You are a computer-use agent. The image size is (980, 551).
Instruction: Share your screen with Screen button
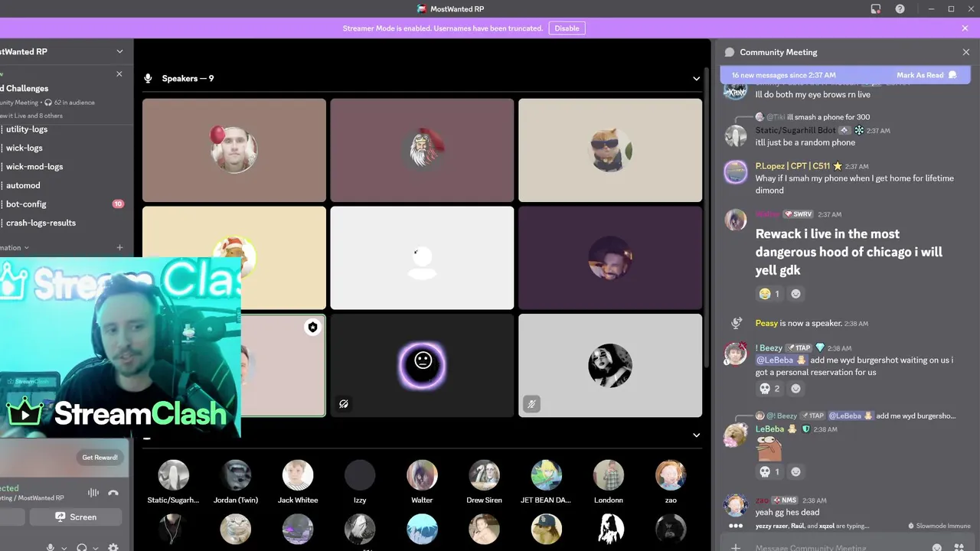(x=75, y=517)
